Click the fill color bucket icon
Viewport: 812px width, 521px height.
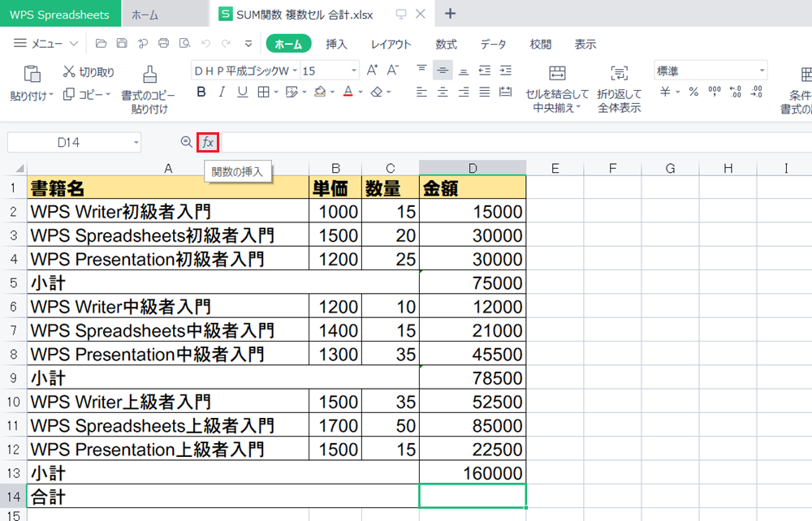(x=320, y=92)
